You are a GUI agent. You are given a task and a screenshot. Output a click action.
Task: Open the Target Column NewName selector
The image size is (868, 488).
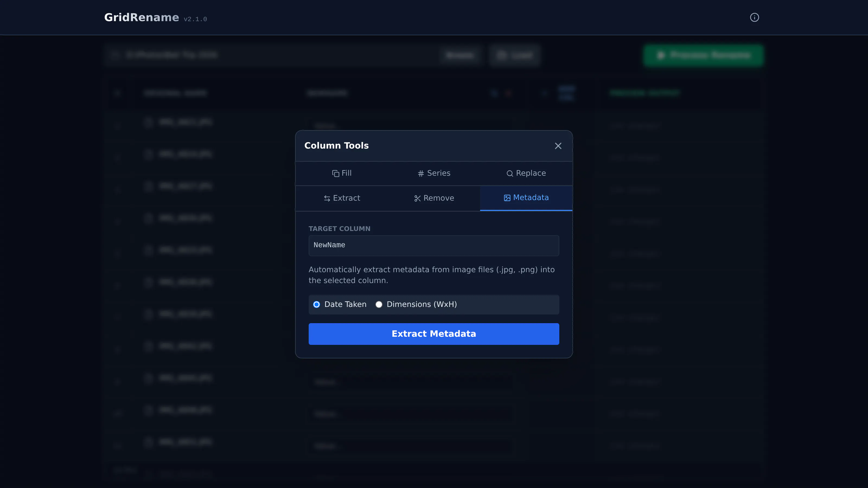pos(434,245)
